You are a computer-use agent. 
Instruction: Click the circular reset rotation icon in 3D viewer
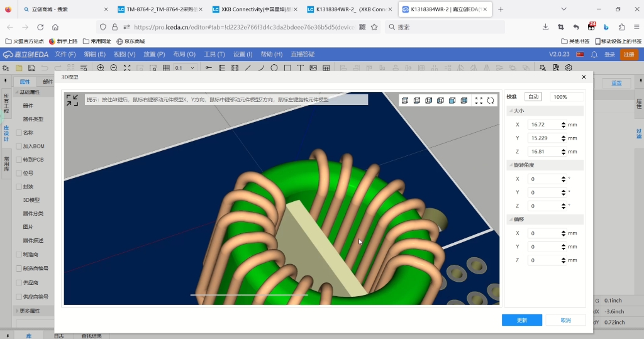491,100
